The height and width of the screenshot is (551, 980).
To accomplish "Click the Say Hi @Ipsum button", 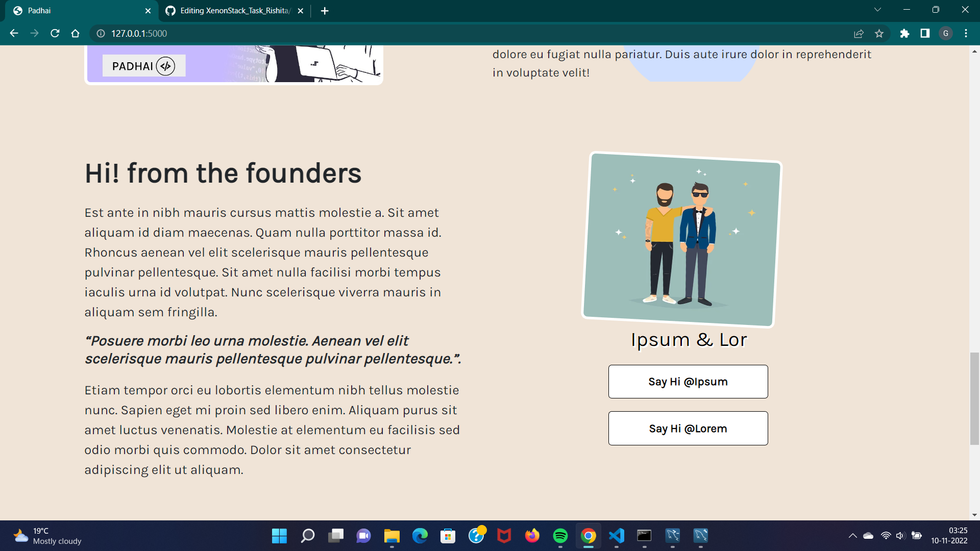I will tap(688, 382).
